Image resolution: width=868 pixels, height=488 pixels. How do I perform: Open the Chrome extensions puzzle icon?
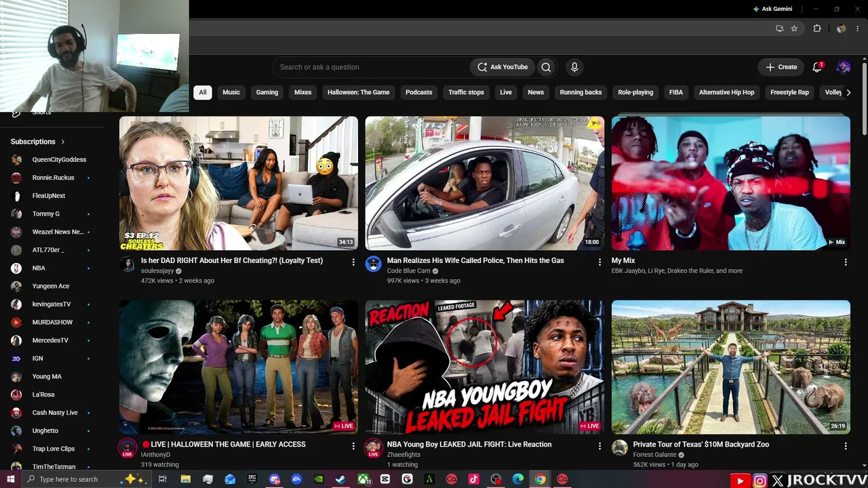point(817,28)
